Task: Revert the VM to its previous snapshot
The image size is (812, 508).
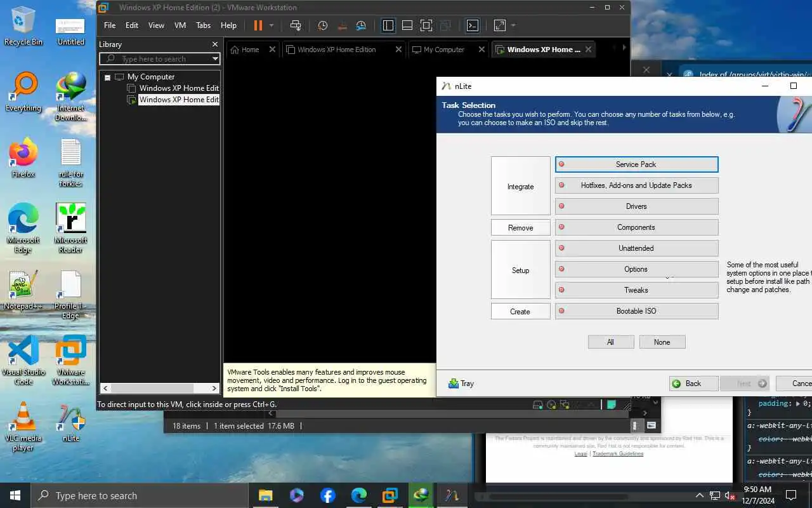Action: pos(342,25)
